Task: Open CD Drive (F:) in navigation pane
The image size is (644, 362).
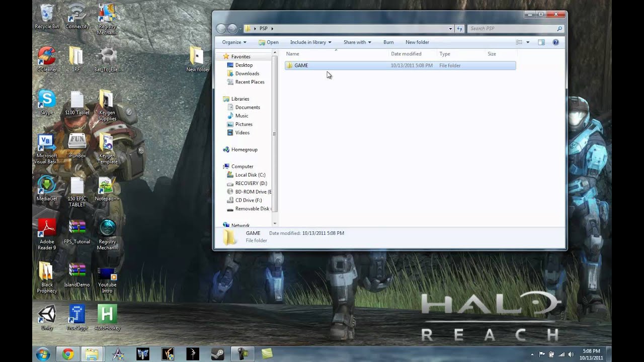Action: pos(249,200)
